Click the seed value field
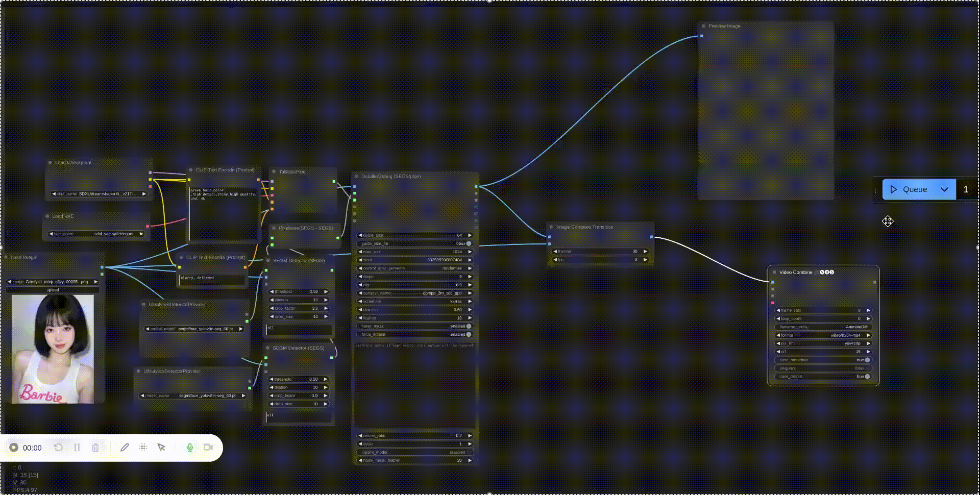Viewport: 980px width, 495px height. coord(415,260)
